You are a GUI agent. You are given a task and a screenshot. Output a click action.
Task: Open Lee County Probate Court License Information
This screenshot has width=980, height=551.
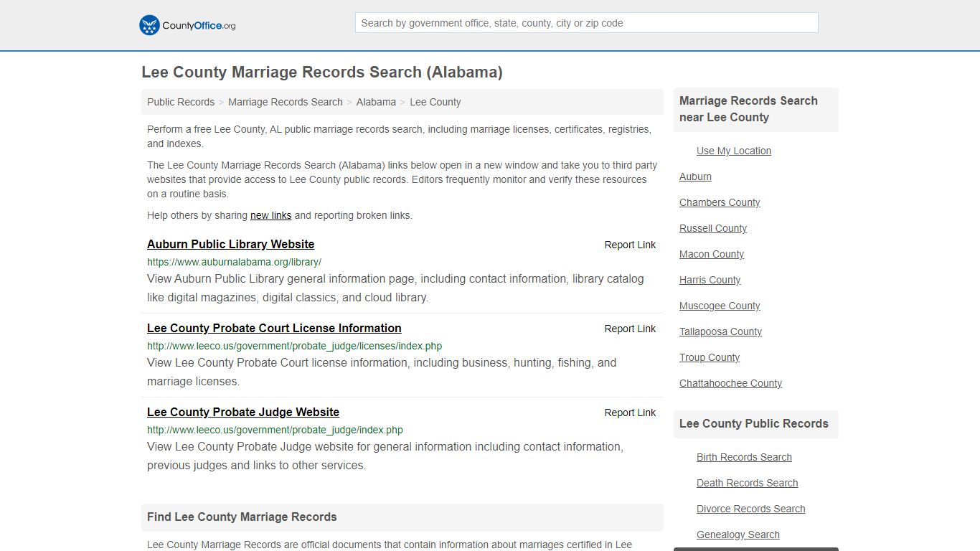(x=274, y=328)
